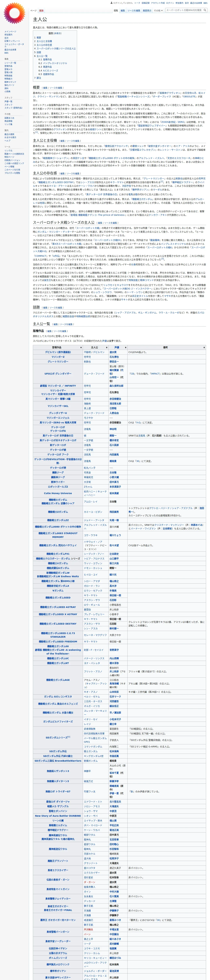Open 勇者警察ジェイデッカー table link
The height and width of the screenshot is (980, 210).
(58, 899)
